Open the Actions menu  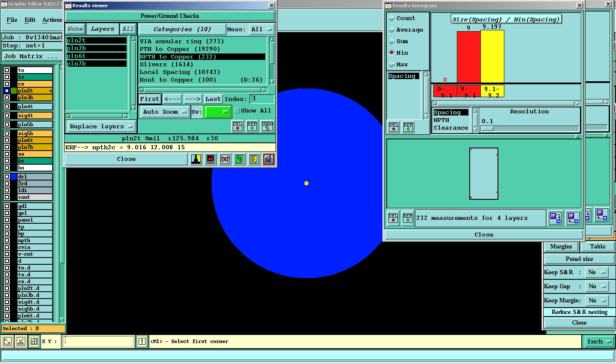tap(52, 20)
